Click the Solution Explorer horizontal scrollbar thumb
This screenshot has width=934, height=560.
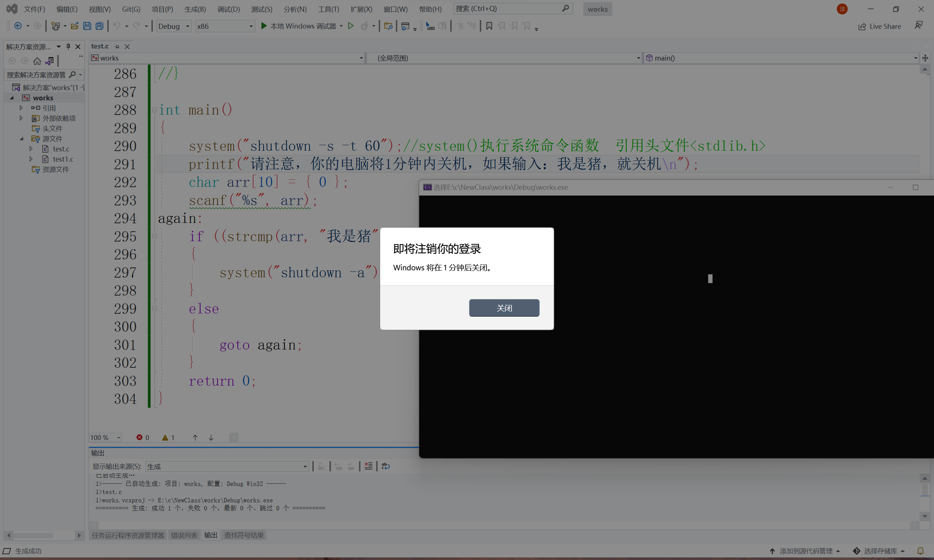[x=33, y=535]
